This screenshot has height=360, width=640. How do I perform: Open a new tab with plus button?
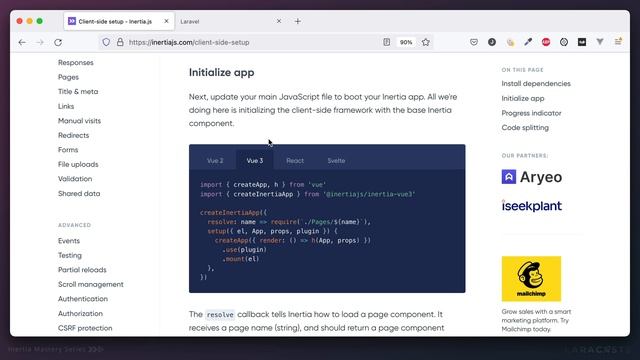click(x=298, y=21)
